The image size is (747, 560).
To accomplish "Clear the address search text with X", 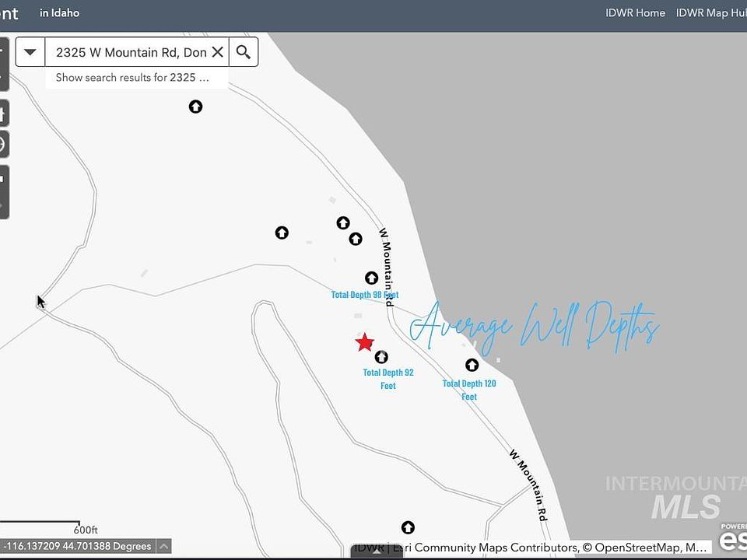I will 218,52.
